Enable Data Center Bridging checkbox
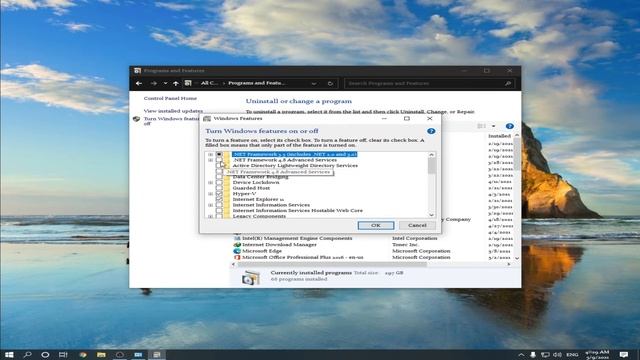 pos(219,177)
